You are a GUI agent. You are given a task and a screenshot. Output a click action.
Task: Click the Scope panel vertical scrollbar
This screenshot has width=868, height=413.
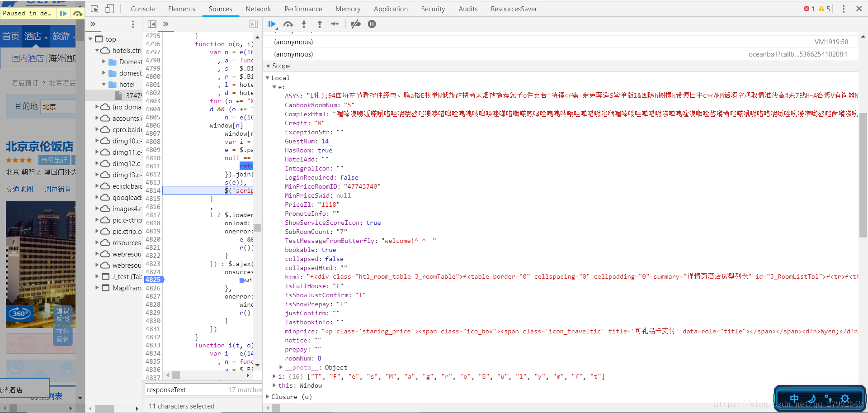point(863,175)
